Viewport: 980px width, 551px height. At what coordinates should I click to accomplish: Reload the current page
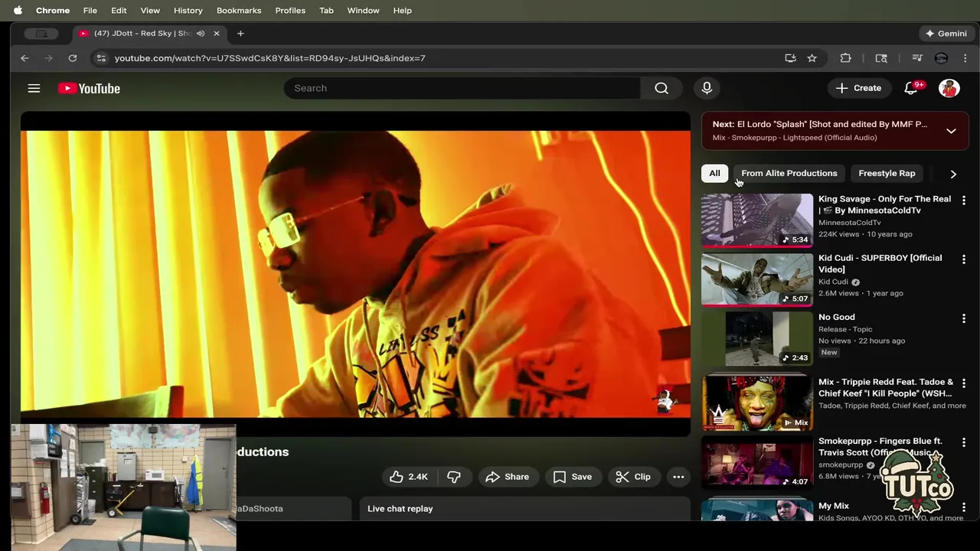(x=72, y=58)
